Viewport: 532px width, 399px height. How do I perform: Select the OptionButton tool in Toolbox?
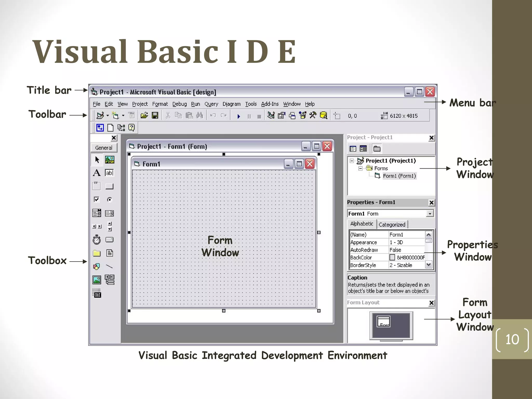click(109, 199)
